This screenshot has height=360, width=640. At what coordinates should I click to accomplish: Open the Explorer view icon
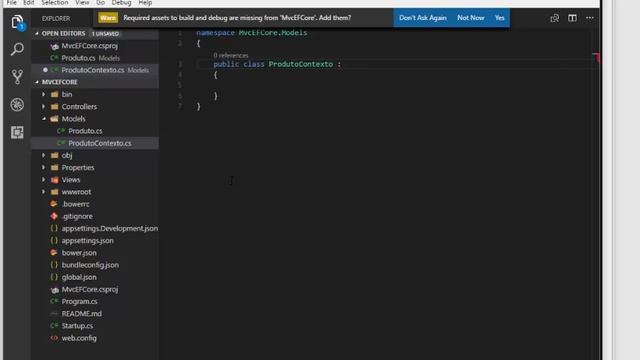tap(17, 22)
